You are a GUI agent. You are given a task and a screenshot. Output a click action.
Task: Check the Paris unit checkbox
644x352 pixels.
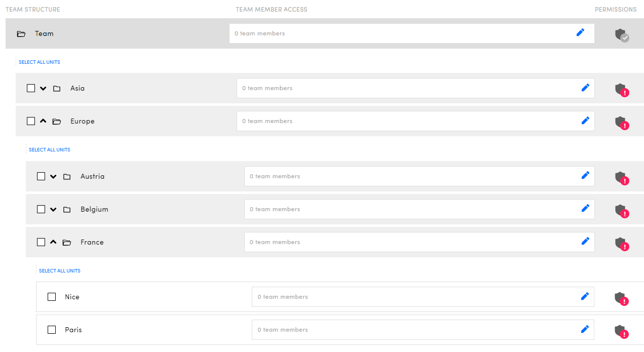[52, 330]
